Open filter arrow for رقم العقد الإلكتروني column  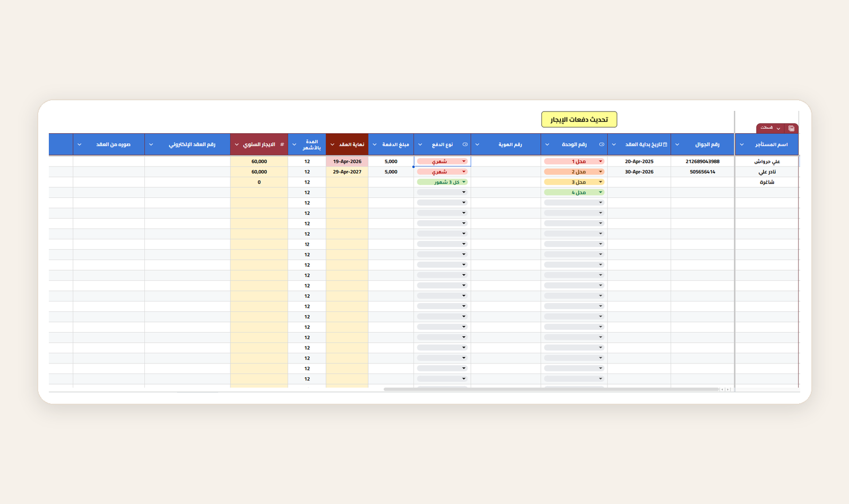(151, 144)
